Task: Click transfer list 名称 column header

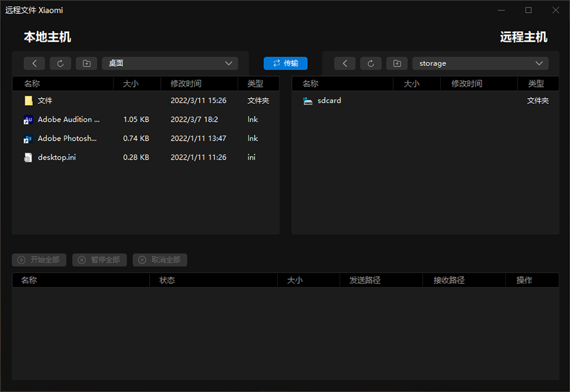Action: point(80,281)
